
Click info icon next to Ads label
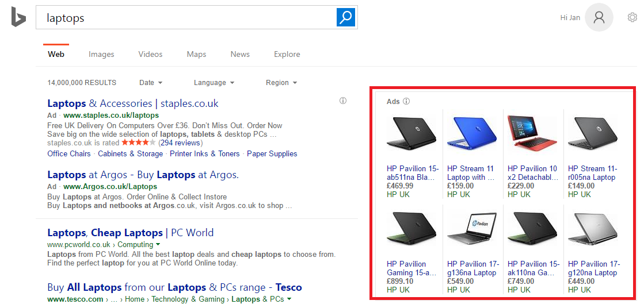406,101
